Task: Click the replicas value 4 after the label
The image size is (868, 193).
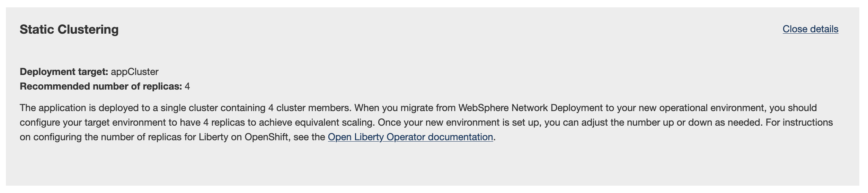Action: (187, 86)
